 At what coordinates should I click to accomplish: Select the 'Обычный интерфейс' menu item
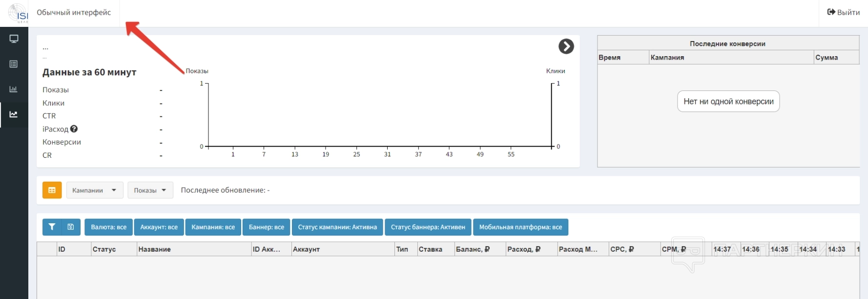coord(74,13)
